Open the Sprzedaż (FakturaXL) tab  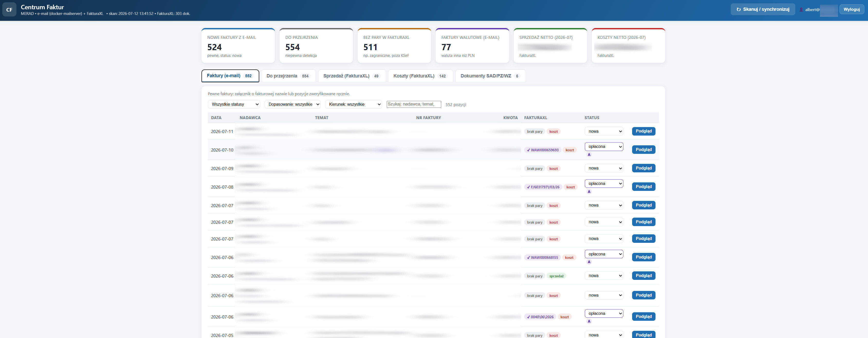click(352, 76)
